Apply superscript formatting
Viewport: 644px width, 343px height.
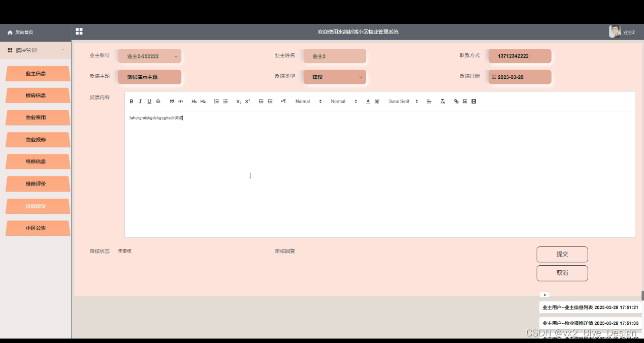pyautogui.click(x=247, y=102)
